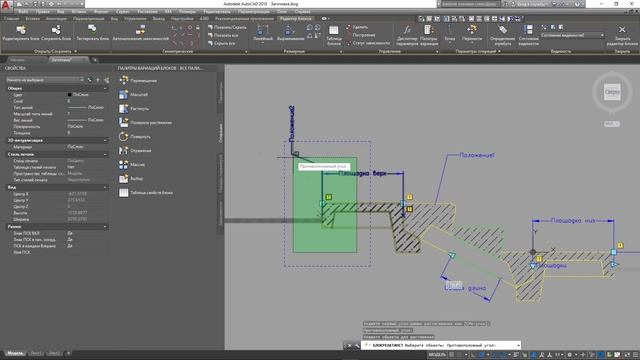
Task: Click Attribute Definition (Определение атрибута) icon
Action: pos(502,30)
